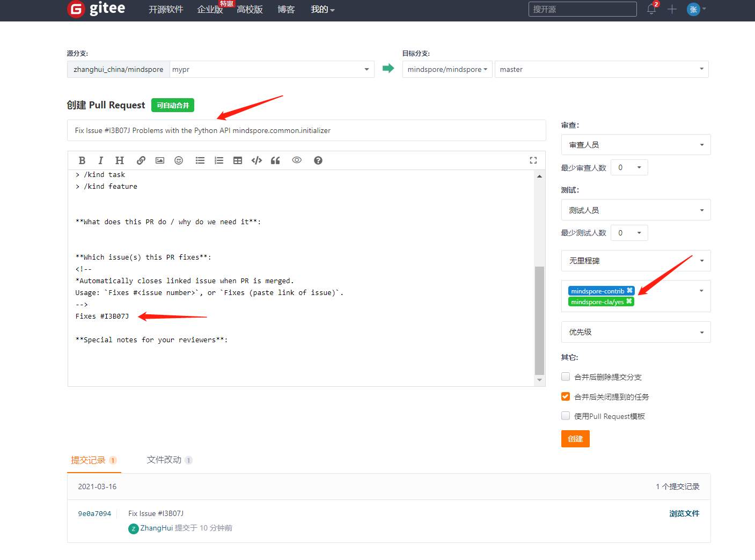Viewport: 755px width, 560px height.
Task: Click the source repo zhanghui_china/mindspore field
Action: pyautogui.click(x=119, y=69)
